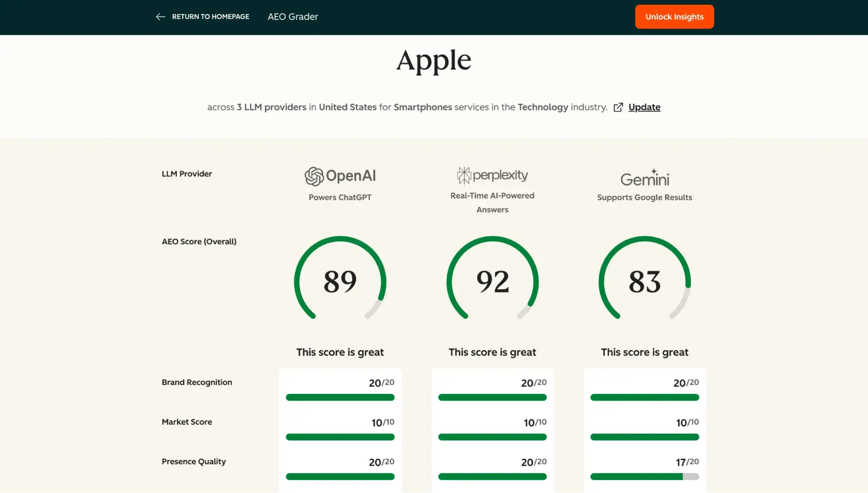Click the 'Real-Time AI-Powered Answers' caption
Screen dimensions: 868x493
[492, 202]
